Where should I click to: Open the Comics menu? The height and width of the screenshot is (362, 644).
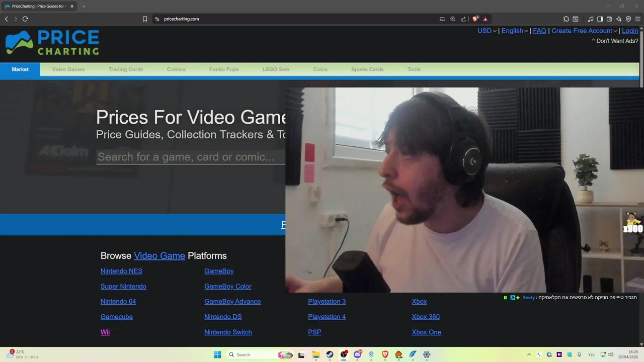[176, 69]
